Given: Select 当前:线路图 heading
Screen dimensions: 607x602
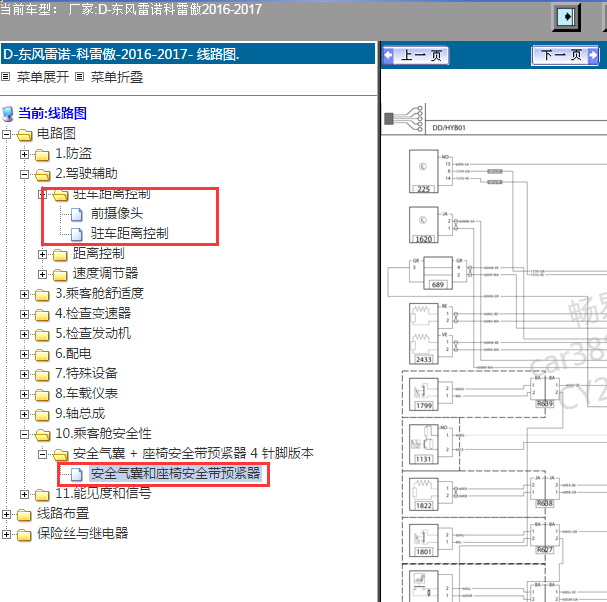Looking at the screenshot, I should 52,113.
